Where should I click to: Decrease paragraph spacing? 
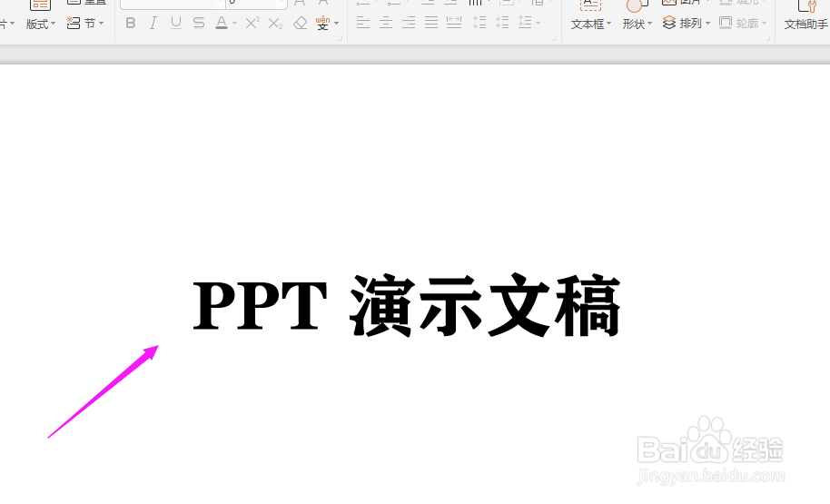[x=502, y=23]
